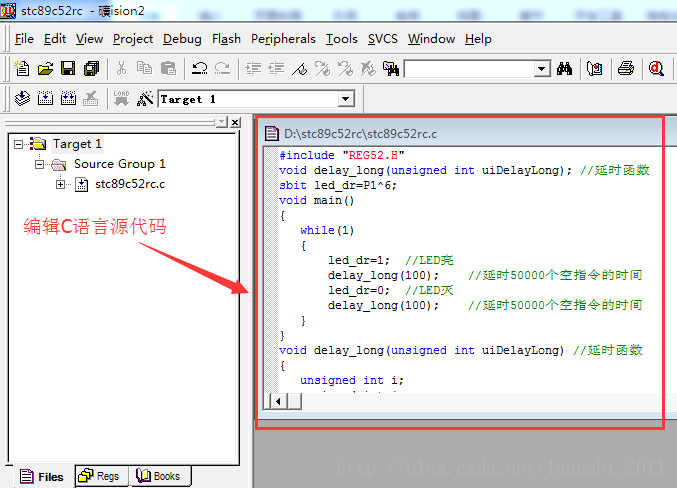
Task: Open the File menu
Action: (24, 39)
